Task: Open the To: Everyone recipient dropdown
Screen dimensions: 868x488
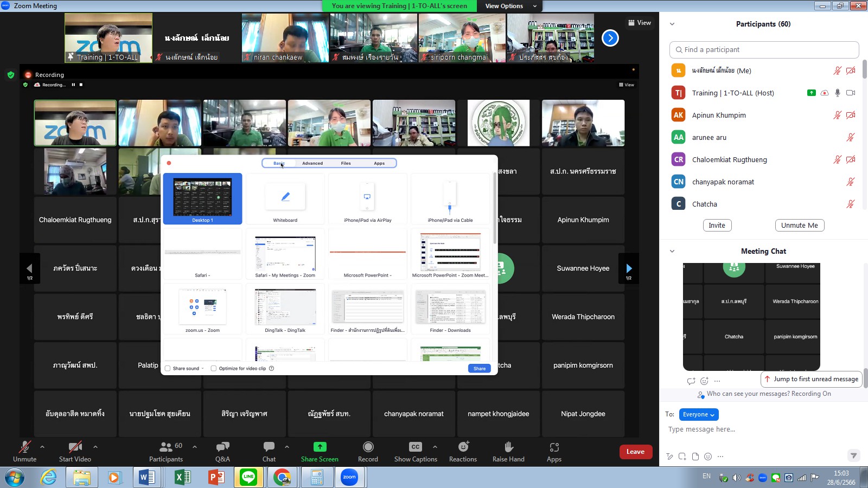Action: coord(698,414)
